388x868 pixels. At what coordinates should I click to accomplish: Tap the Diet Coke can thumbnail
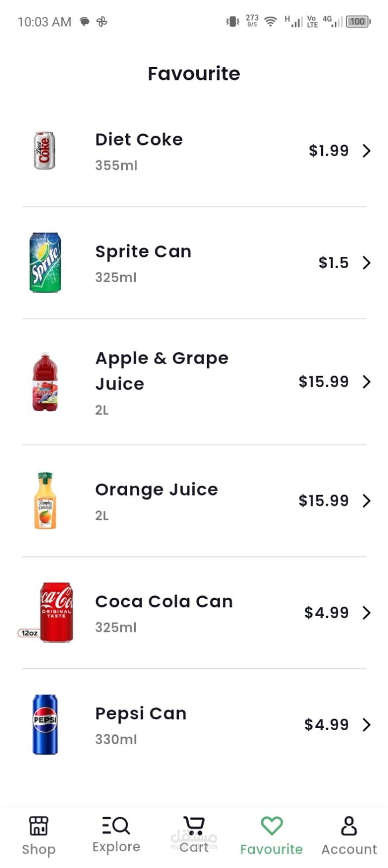[x=45, y=150]
